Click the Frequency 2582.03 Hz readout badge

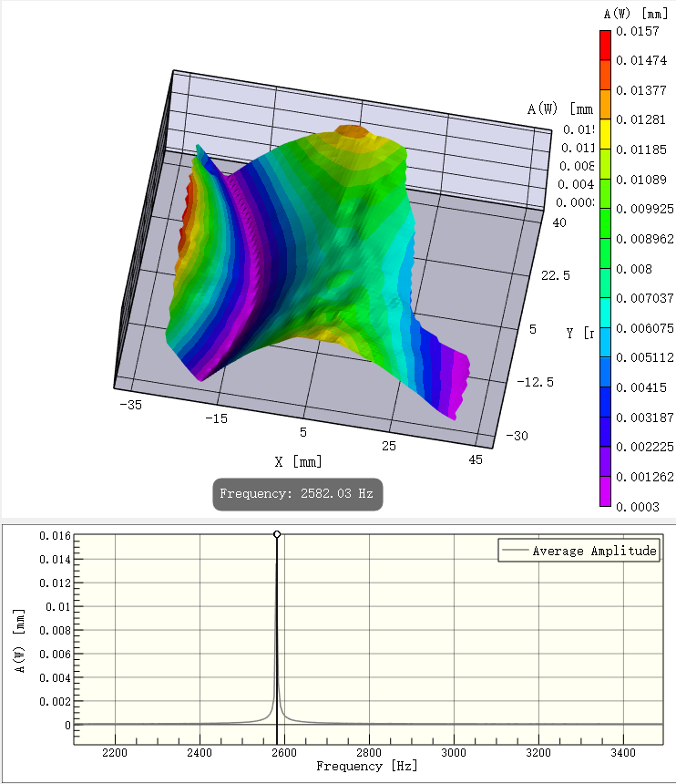(x=297, y=494)
